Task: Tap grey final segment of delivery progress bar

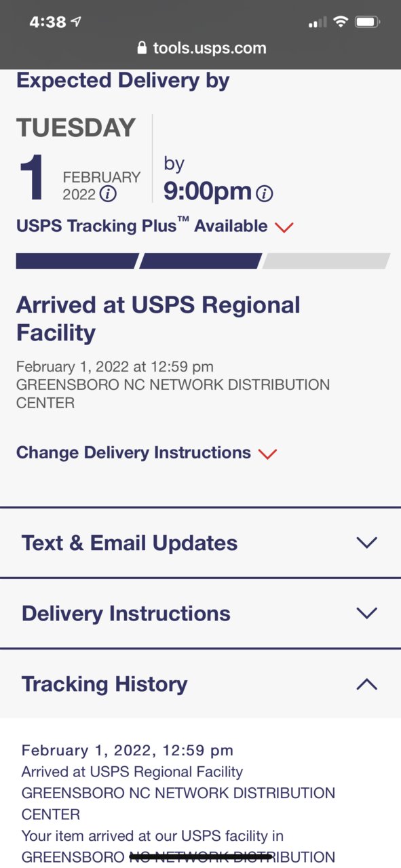Action: click(x=326, y=261)
